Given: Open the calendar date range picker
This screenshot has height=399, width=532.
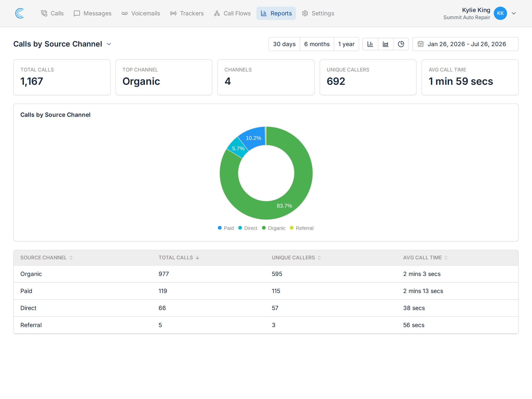Looking at the screenshot, I should coord(465,44).
